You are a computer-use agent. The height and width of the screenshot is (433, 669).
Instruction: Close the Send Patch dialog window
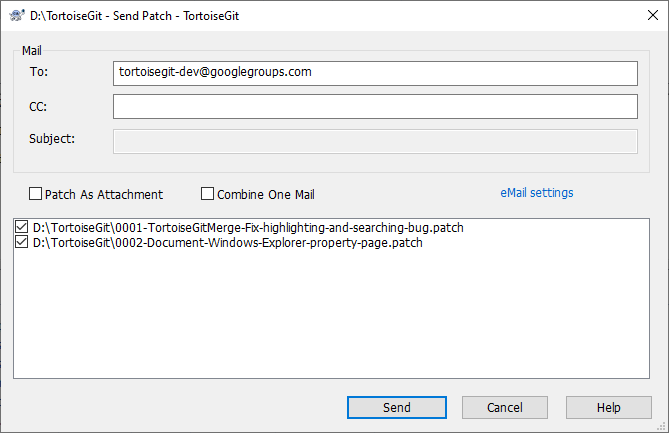point(644,16)
